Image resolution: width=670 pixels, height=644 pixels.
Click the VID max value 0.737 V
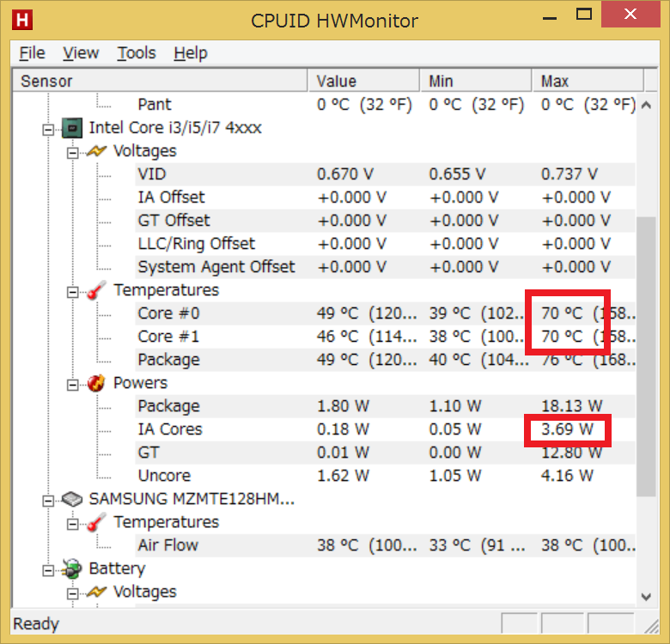pos(569,174)
